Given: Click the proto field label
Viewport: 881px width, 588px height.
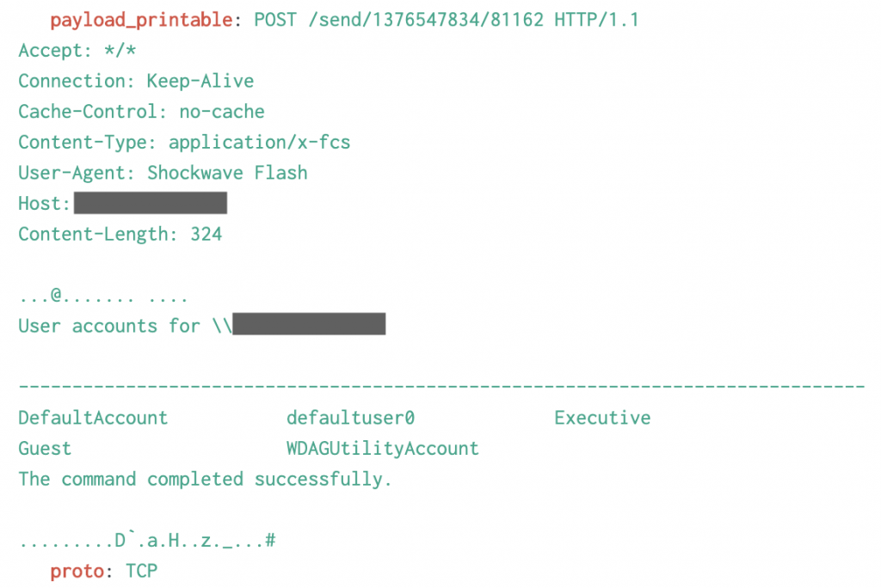Looking at the screenshot, I should point(77,571).
